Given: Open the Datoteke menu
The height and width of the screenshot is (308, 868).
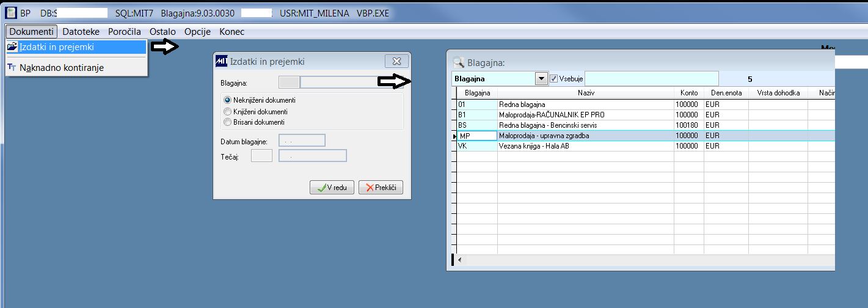Looking at the screenshot, I should coord(81,32).
